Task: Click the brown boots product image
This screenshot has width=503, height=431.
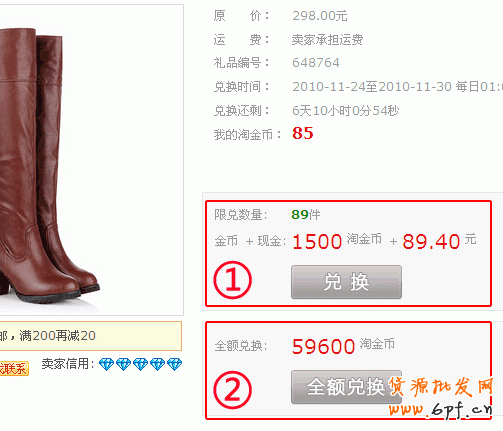Action: tap(48, 165)
